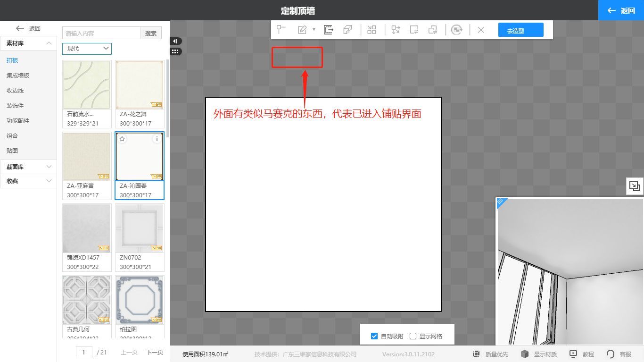The height and width of the screenshot is (362, 644).
Task: Click the blue 去造型 button
Action: click(x=521, y=30)
